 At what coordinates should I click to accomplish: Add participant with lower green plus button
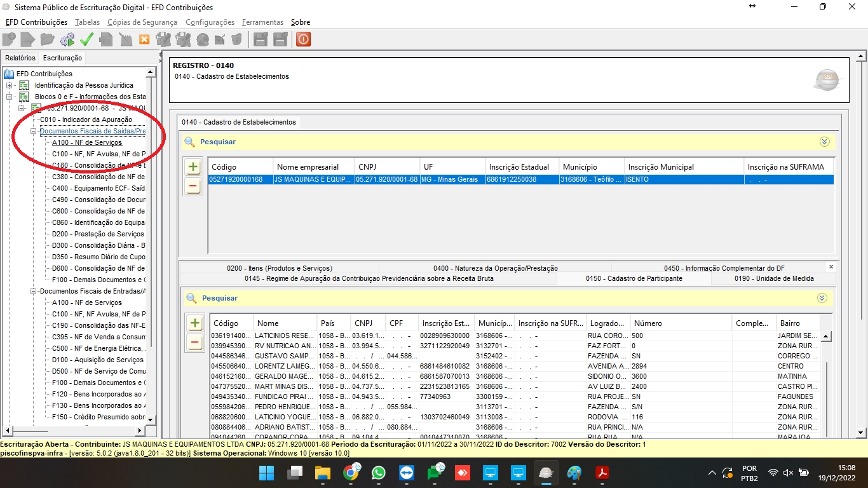pyautogui.click(x=195, y=323)
